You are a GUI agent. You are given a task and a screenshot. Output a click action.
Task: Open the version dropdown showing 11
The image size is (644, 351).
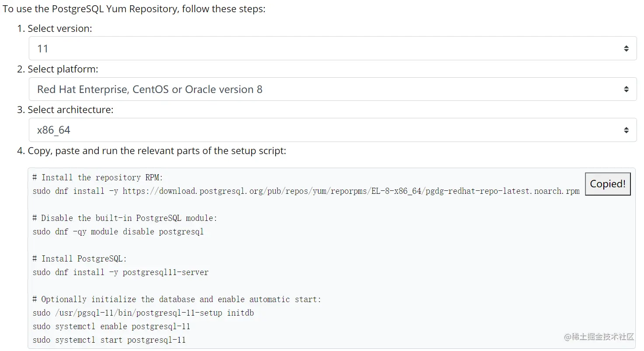pyautogui.click(x=332, y=48)
